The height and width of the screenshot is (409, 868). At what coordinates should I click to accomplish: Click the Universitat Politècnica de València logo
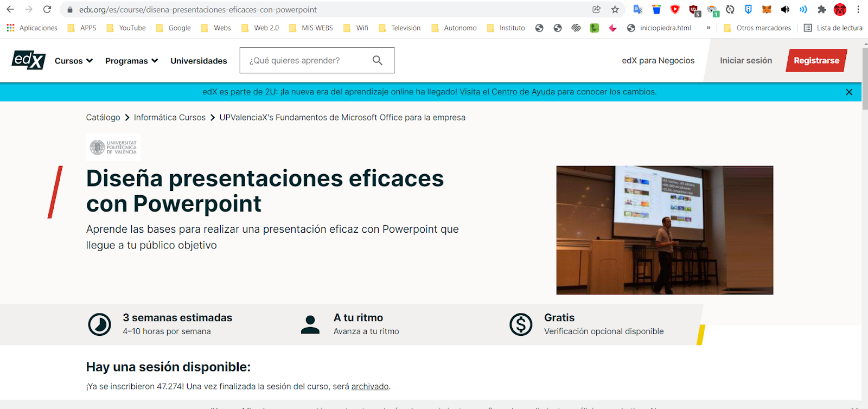113,147
